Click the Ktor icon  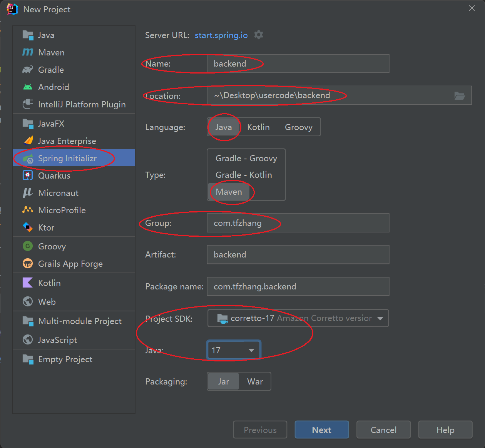[28, 227]
